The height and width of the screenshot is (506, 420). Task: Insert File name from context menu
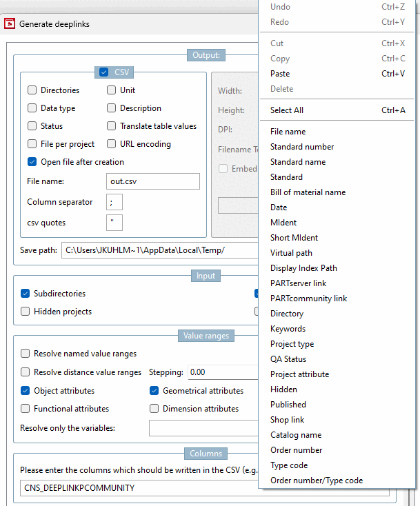pyautogui.click(x=337, y=132)
